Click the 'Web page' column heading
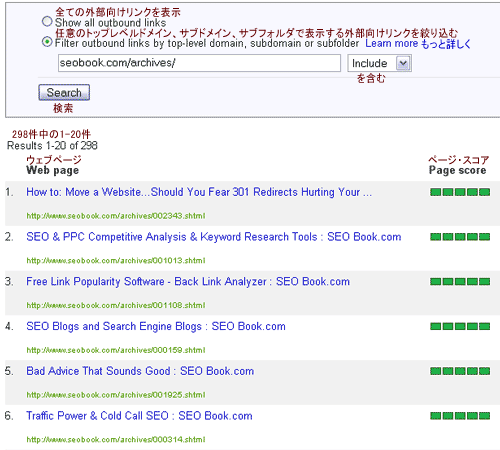Image resolution: width=500 pixels, height=450 pixels. point(53,170)
